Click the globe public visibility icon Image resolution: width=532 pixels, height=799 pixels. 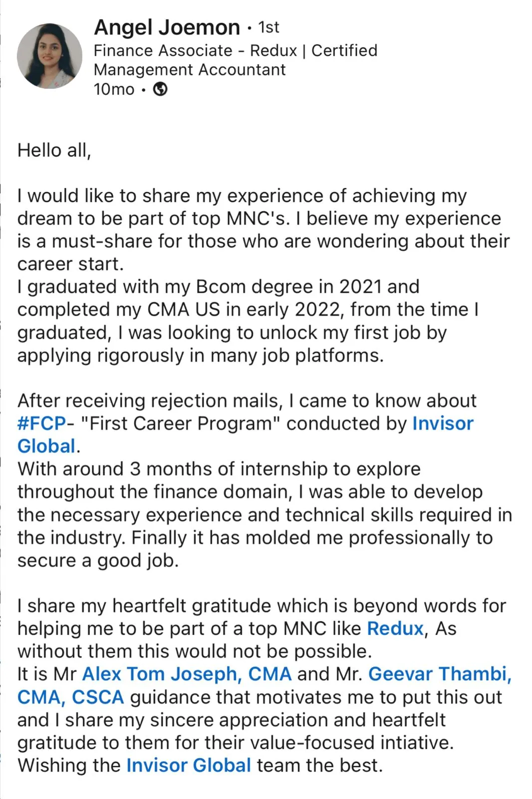160,89
